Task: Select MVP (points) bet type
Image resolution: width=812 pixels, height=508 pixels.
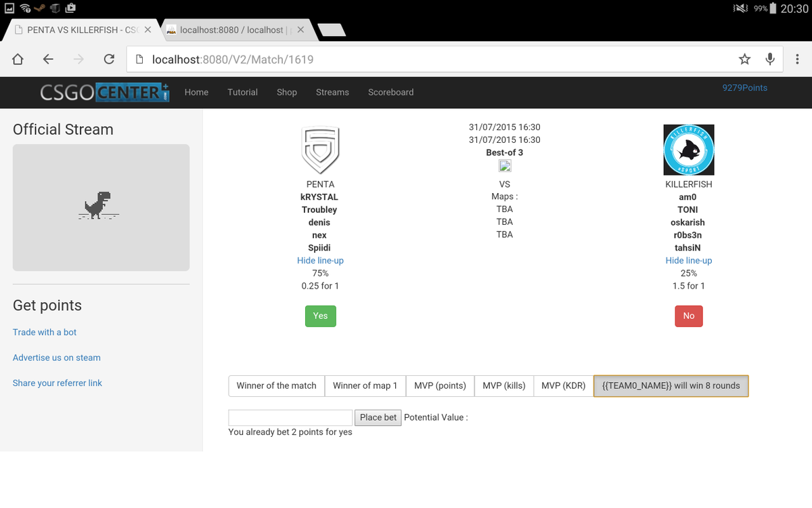Action: (x=441, y=385)
